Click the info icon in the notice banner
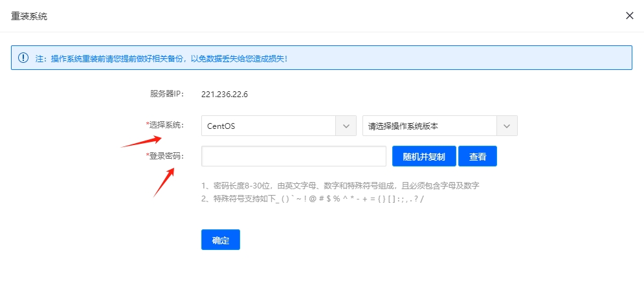644x285 pixels. tap(23, 58)
